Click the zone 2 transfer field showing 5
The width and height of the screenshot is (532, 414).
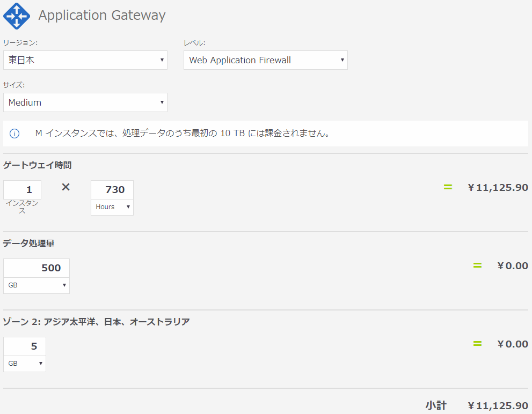click(x=25, y=346)
